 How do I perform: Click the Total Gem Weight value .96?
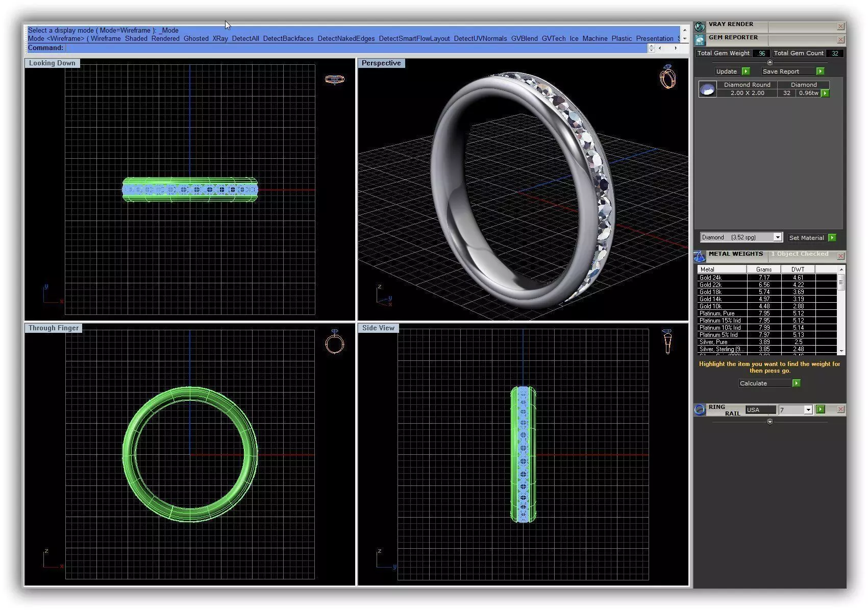(x=761, y=53)
